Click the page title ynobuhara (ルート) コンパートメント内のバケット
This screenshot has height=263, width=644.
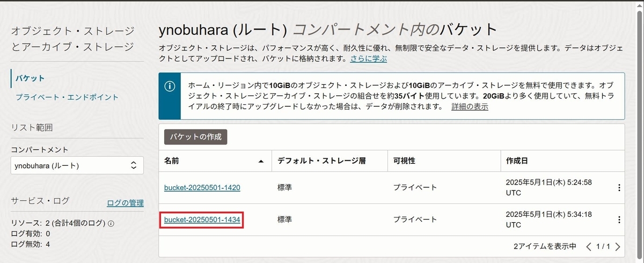click(x=328, y=29)
